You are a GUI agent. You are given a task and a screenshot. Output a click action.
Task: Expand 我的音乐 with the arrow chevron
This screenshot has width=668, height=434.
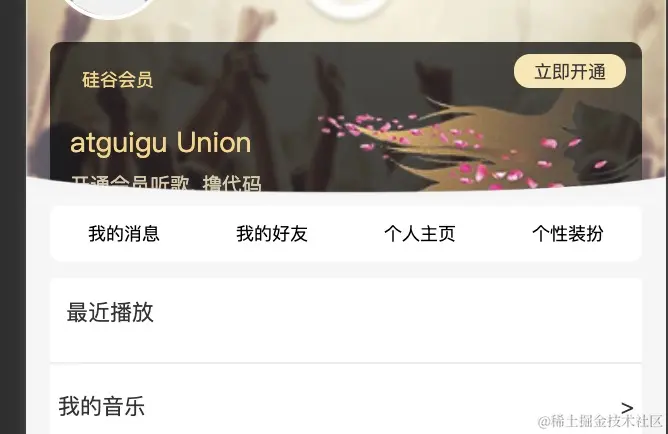pyautogui.click(x=627, y=408)
